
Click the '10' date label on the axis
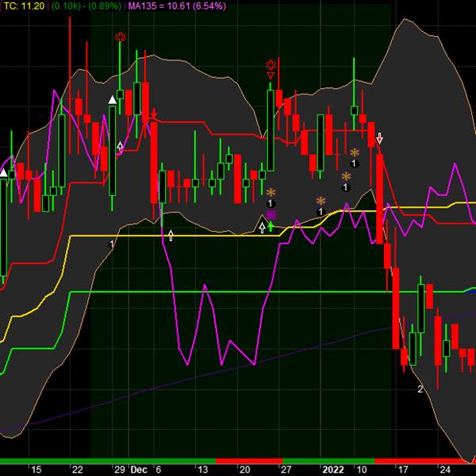point(361,470)
